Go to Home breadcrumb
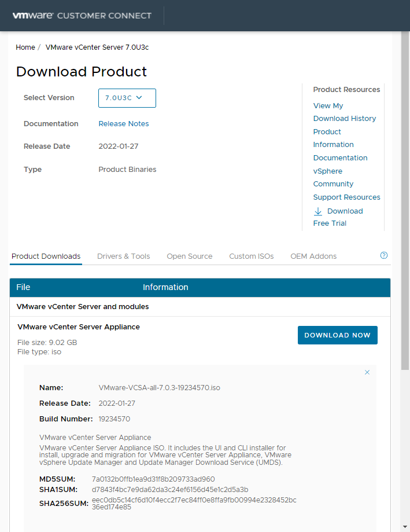The image size is (410, 532). [x=25, y=47]
